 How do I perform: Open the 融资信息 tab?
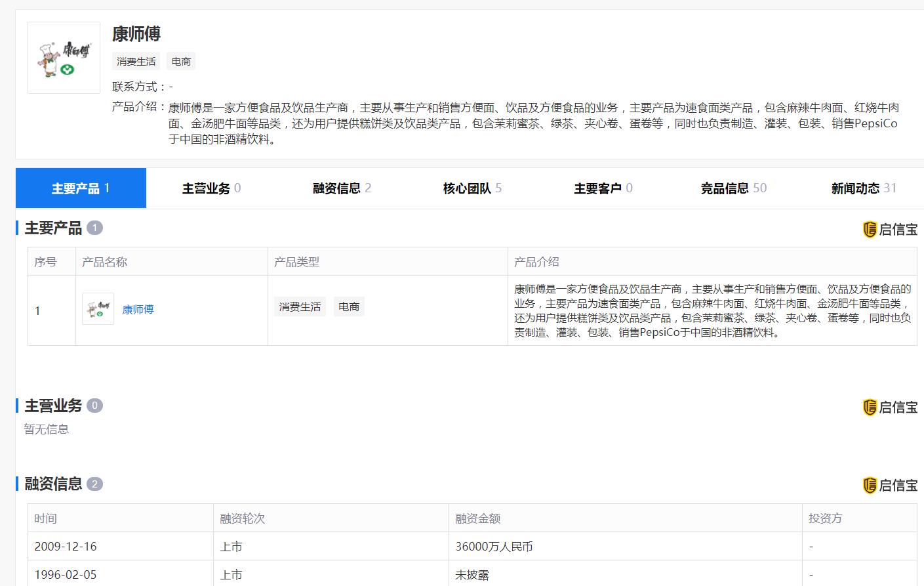(342, 188)
